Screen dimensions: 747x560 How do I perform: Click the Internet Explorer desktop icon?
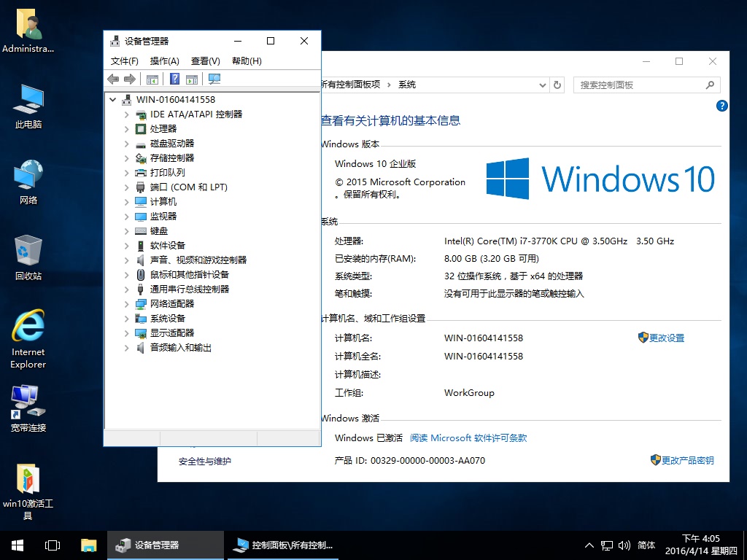(28, 338)
